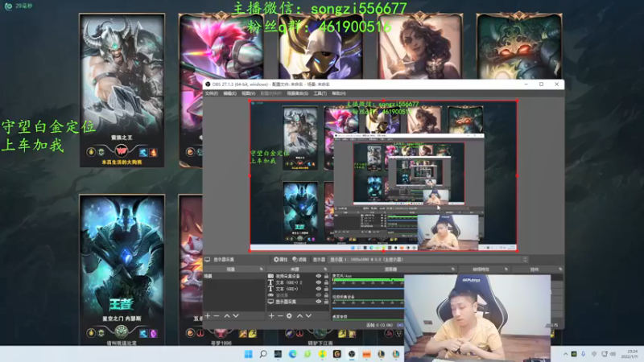Screen dimensions: 644x362
Task: Click the Samira champion card at top
Action: pos(420,46)
